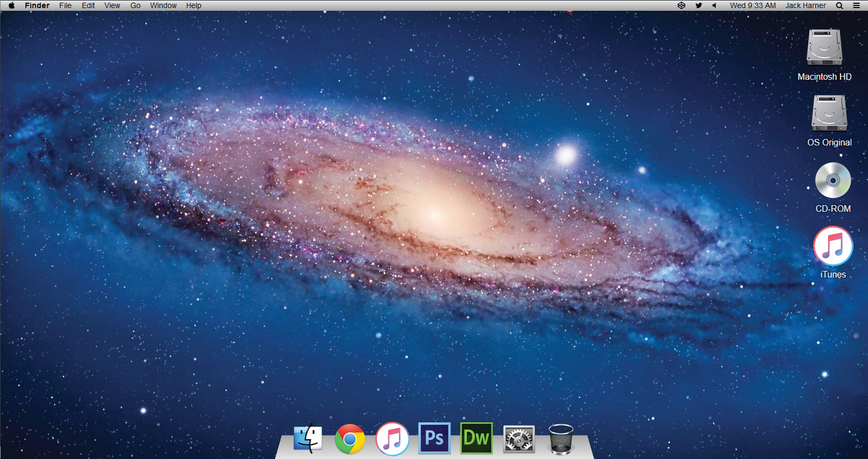Launch Dreamweaver from the Dock
This screenshot has height=459, width=868.
click(477, 438)
